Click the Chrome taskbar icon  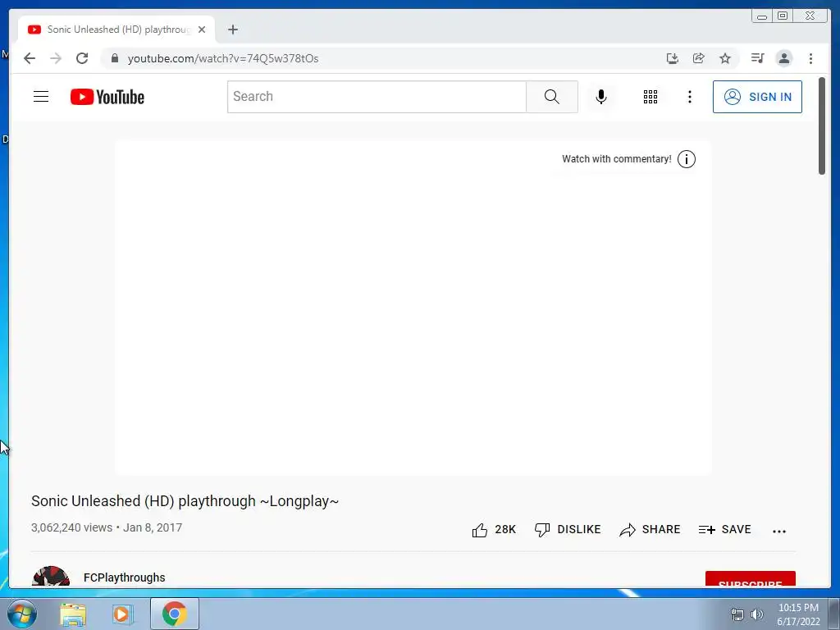tap(175, 614)
